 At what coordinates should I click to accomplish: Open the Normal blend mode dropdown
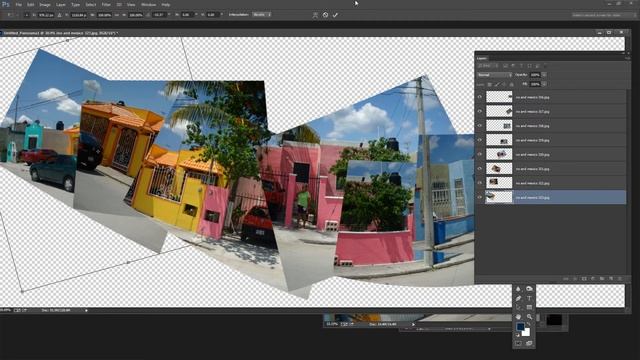click(x=494, y=75)
